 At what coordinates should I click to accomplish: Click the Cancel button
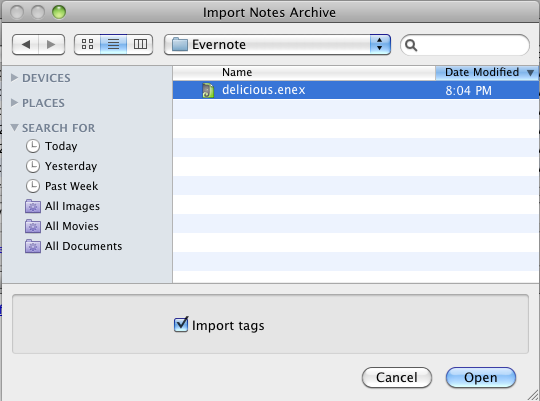point(397,377)
